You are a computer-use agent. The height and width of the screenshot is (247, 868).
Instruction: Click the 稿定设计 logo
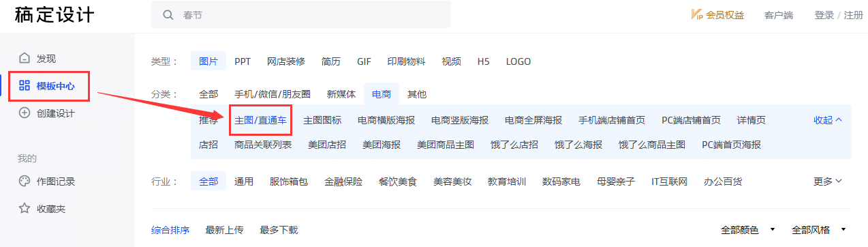pos(55,15)
